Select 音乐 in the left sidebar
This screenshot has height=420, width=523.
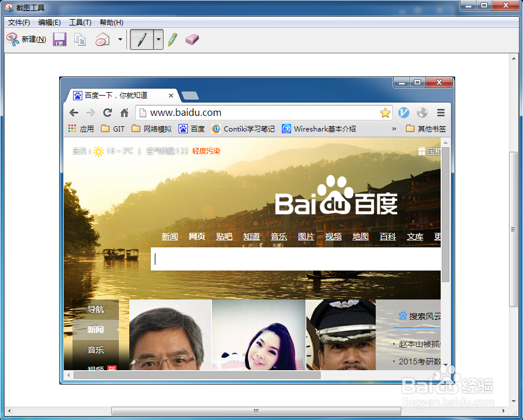click(x=96, y=350)
